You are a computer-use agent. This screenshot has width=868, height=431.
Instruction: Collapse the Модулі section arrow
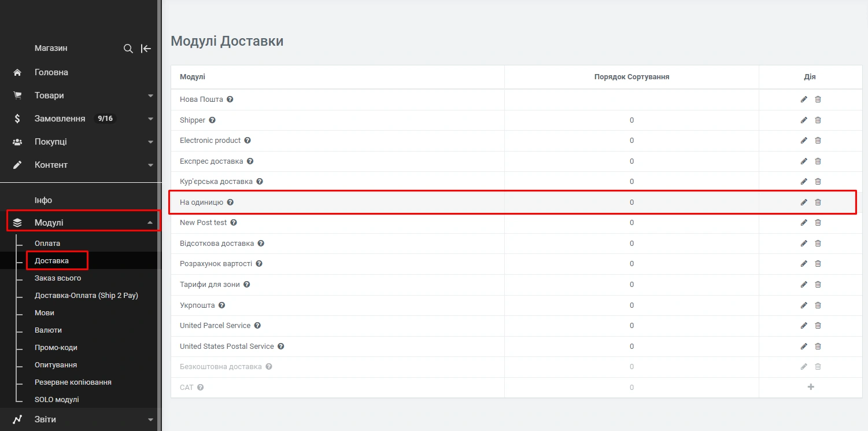(x=150, y=223)
